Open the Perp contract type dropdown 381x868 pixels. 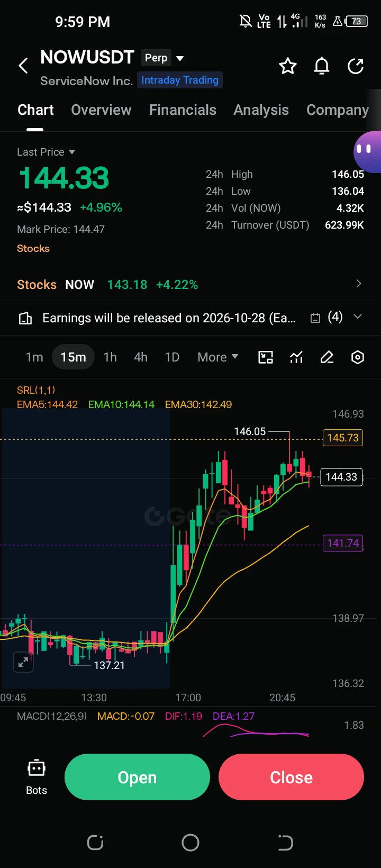(163, 58)
